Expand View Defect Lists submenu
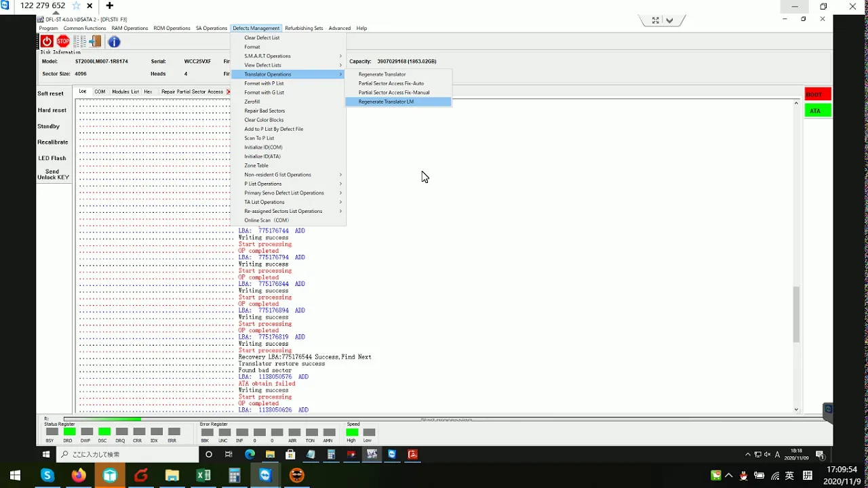868x488 pixels. (288, 65)
